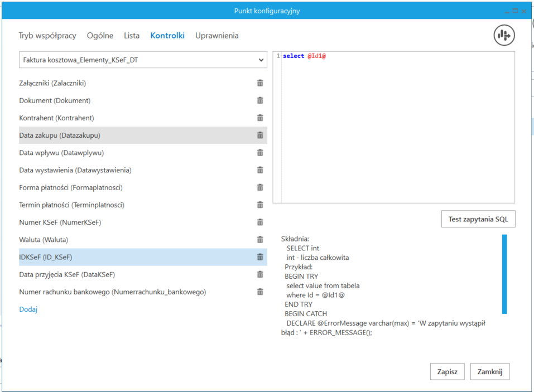Image resolution: width=534 pixels, height=392 pixels.
Task: Remove the Dokument control via trash icon
Action: coord(259,100)
